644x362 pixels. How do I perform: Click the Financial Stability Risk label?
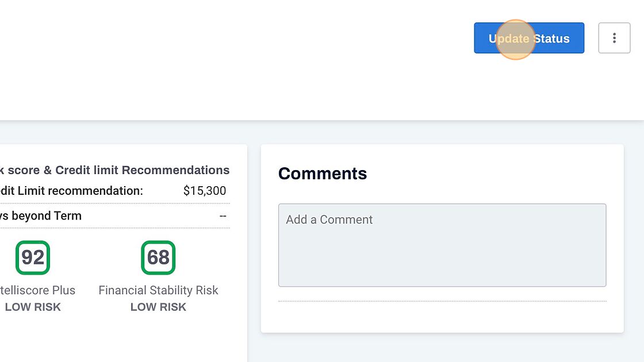158,290
